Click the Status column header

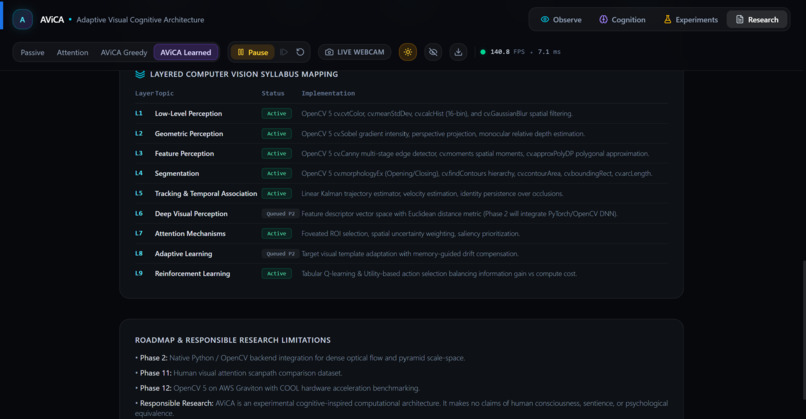click(273, 94)
